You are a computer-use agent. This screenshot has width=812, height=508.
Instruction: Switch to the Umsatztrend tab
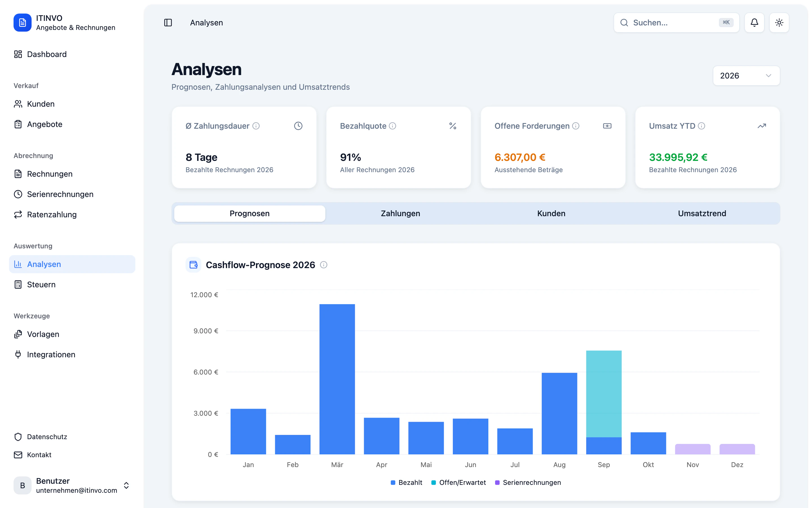point(702,213)
